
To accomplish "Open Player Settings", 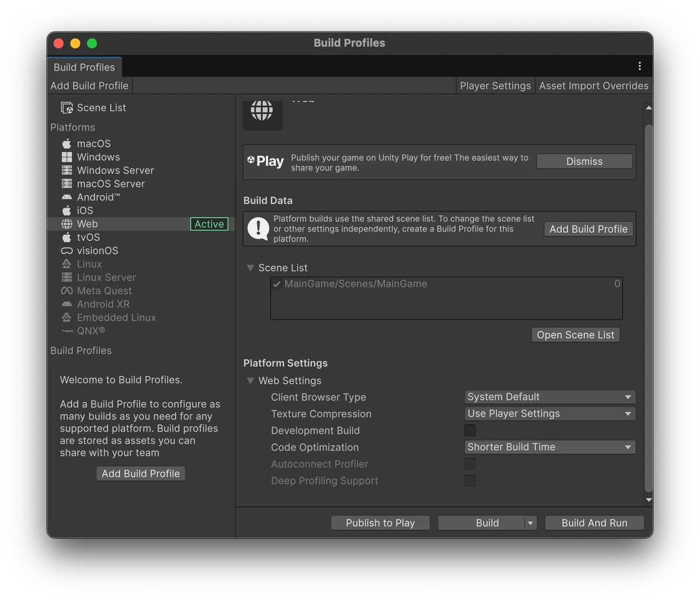I will (x=495, y=86).
